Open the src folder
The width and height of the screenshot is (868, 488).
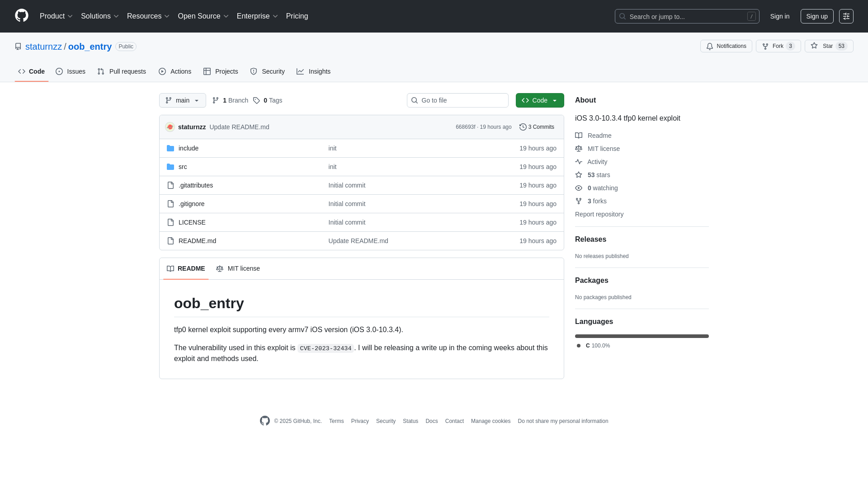coord(183,167)
